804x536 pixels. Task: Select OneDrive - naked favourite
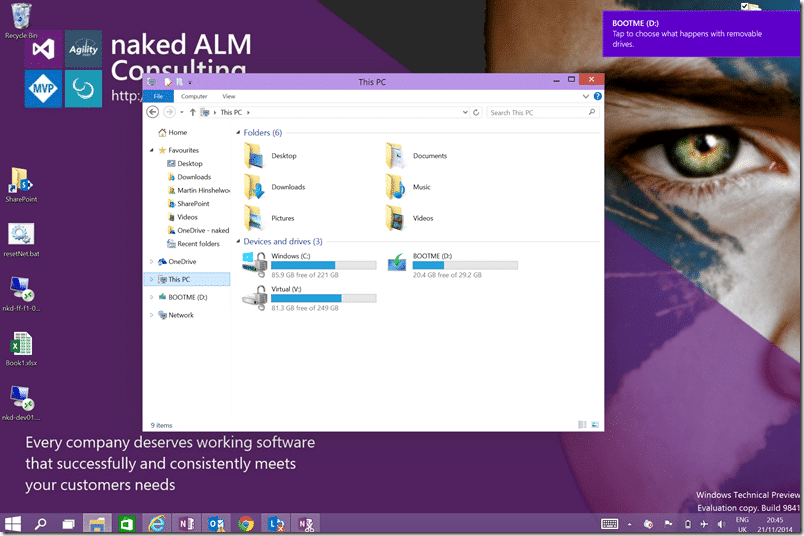pos(198,230)
